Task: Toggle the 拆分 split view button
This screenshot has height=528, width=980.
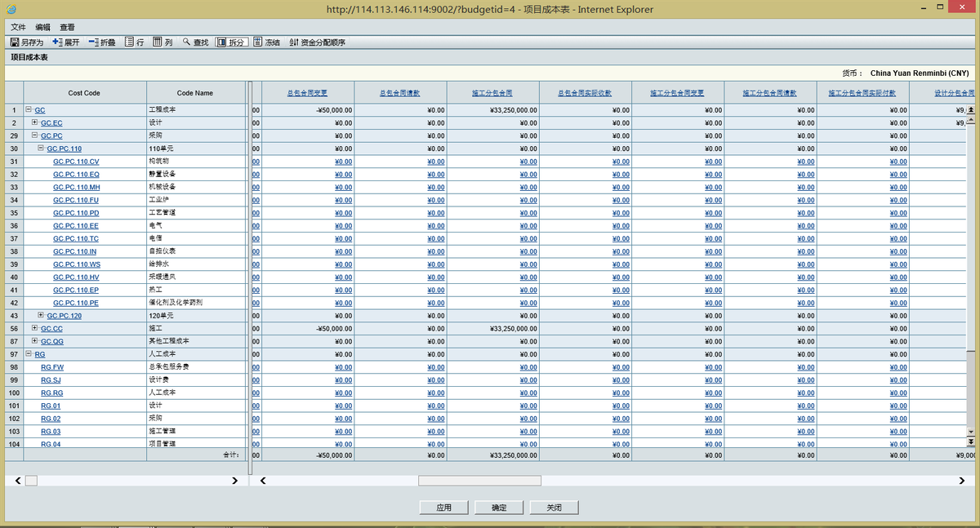Action: 231,42
